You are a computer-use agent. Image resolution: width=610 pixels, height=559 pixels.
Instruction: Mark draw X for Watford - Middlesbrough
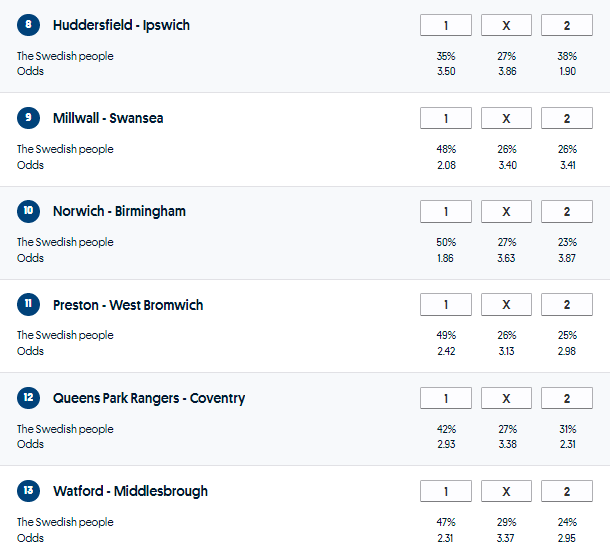click(x=506, y=491)
